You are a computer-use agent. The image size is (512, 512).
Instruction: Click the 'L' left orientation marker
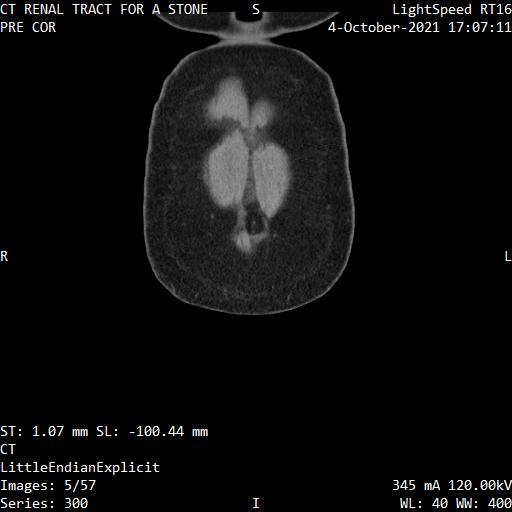pyautogui.click(x=508, y=256)
